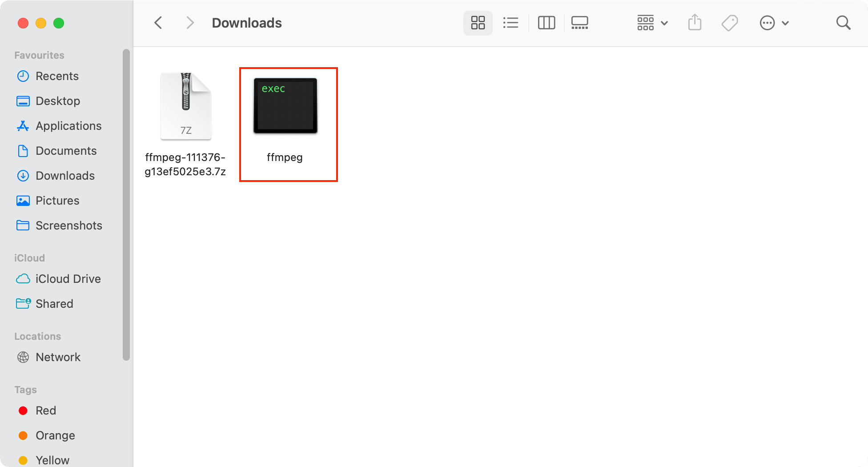Open the Downloads sidebar entry

coord(65,175)
